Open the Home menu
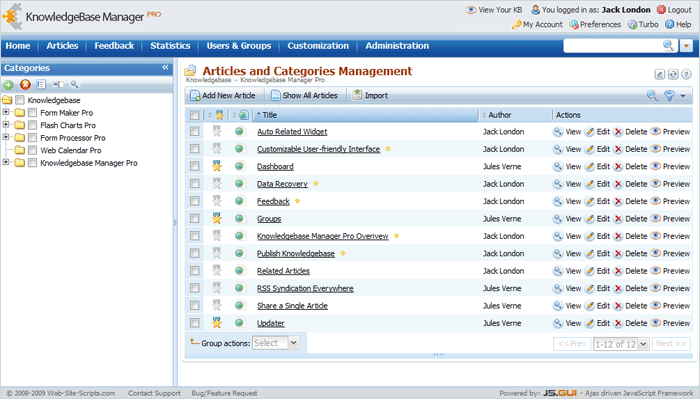 click(x=18, y=46)
